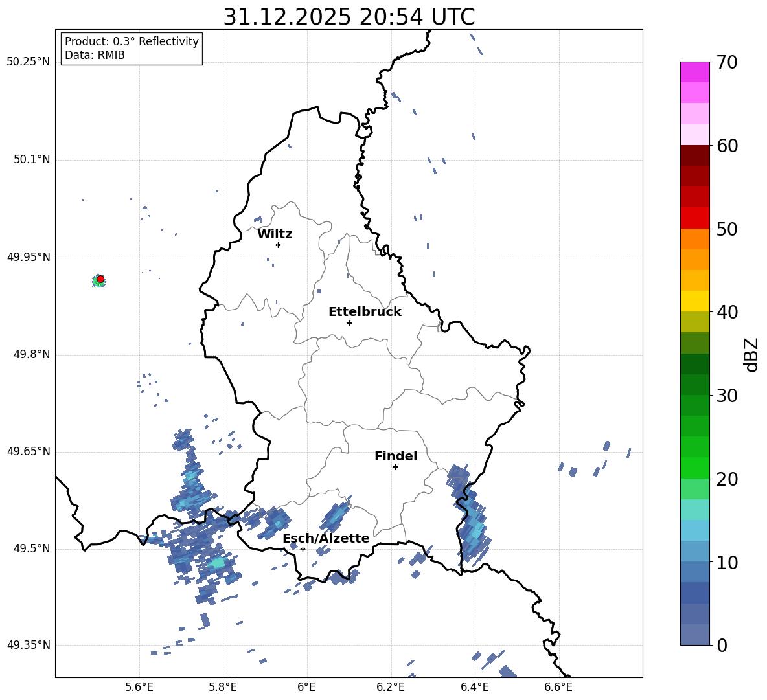The height and width of the screenshot is (700, 767).
Task: Click the dBZ colorbar label
Action: [751, 354]
